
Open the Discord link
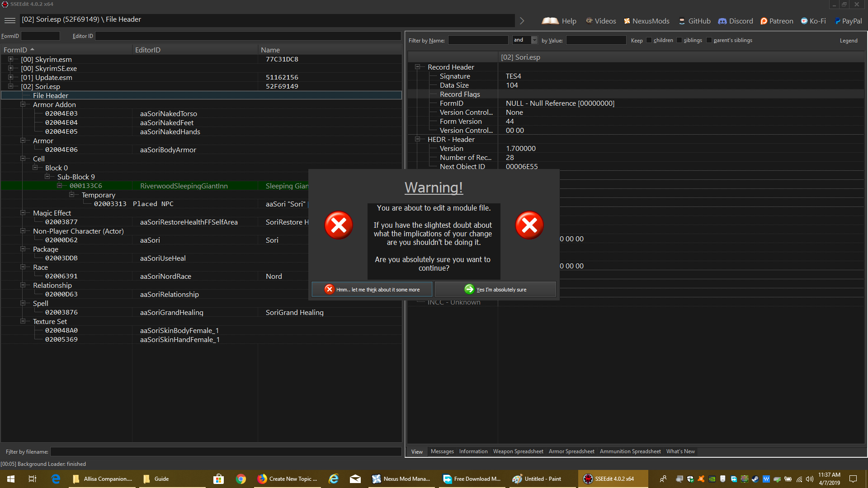pyautogui.click(x=736, y=21)
